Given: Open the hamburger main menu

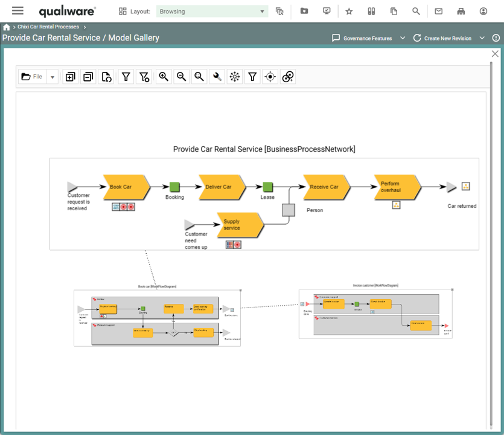Looking at the screenshot, I should tap(18, 11).
